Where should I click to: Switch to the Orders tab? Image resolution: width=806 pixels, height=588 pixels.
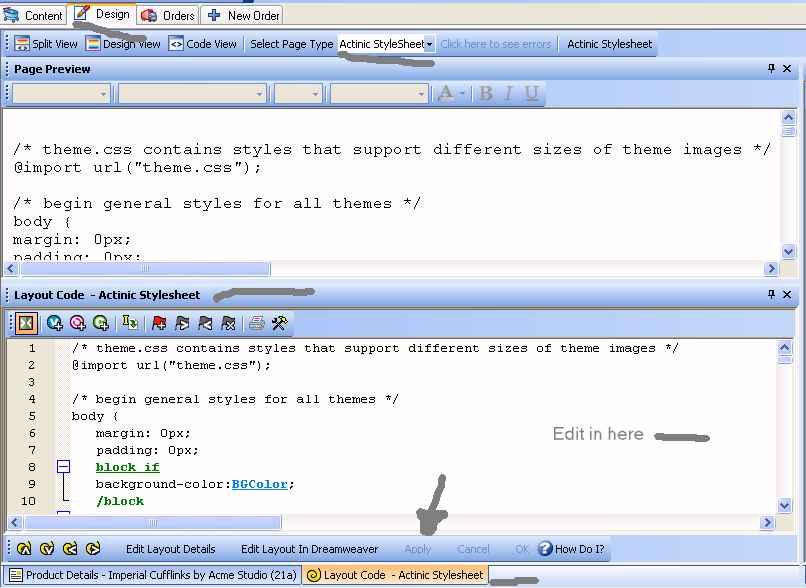[168, 15]
